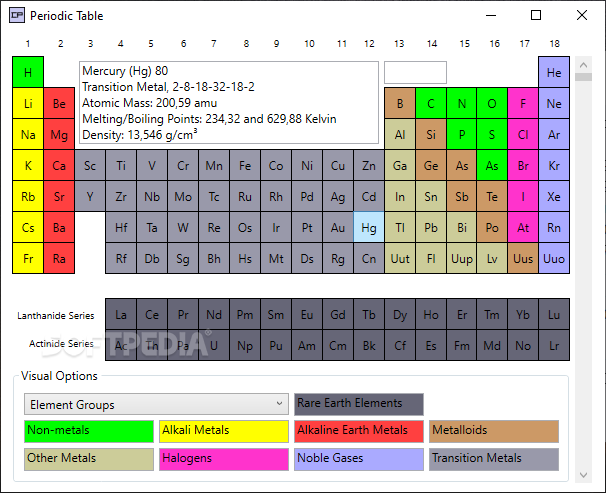Click the Rutherfordium (Rf) element
This screenshot has width=606, height=493.
[121, 258]
